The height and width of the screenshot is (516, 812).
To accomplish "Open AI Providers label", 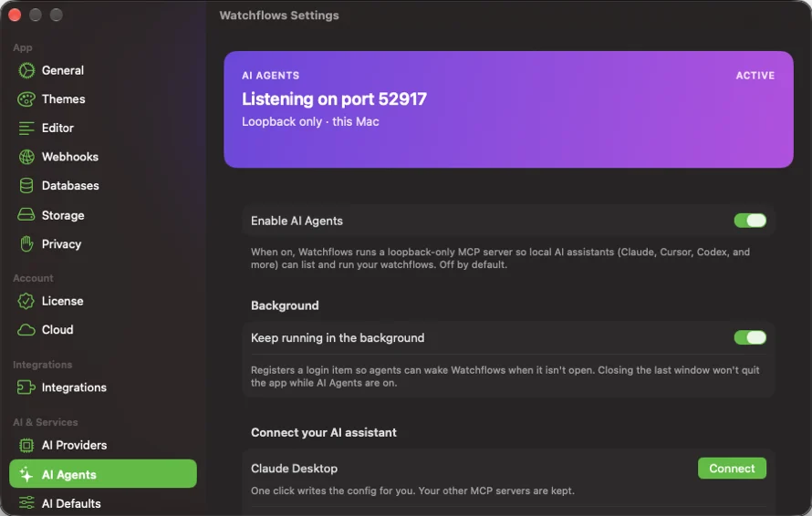I will click(x=74, y=445).
